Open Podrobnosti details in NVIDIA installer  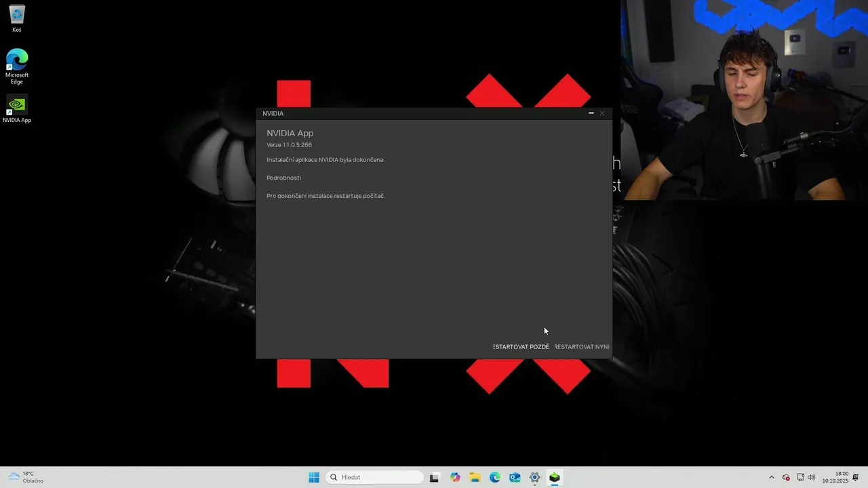point(283,178)
